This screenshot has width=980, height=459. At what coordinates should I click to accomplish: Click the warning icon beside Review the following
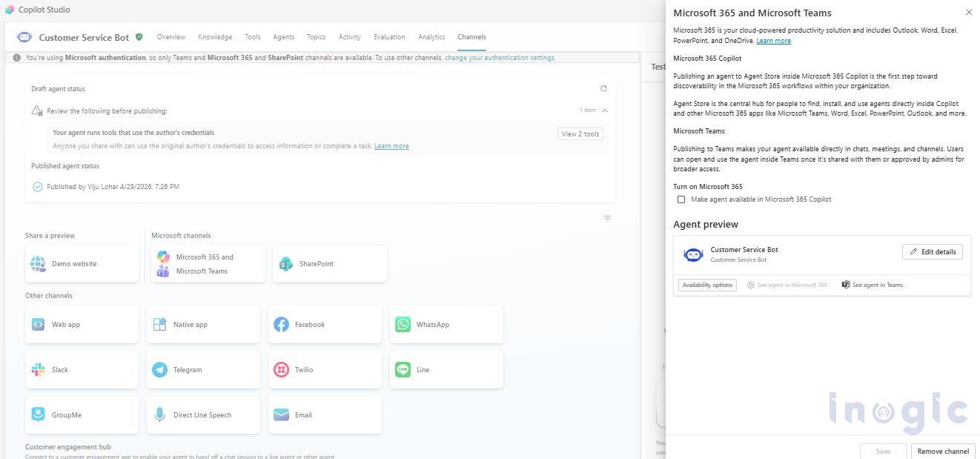37,110
